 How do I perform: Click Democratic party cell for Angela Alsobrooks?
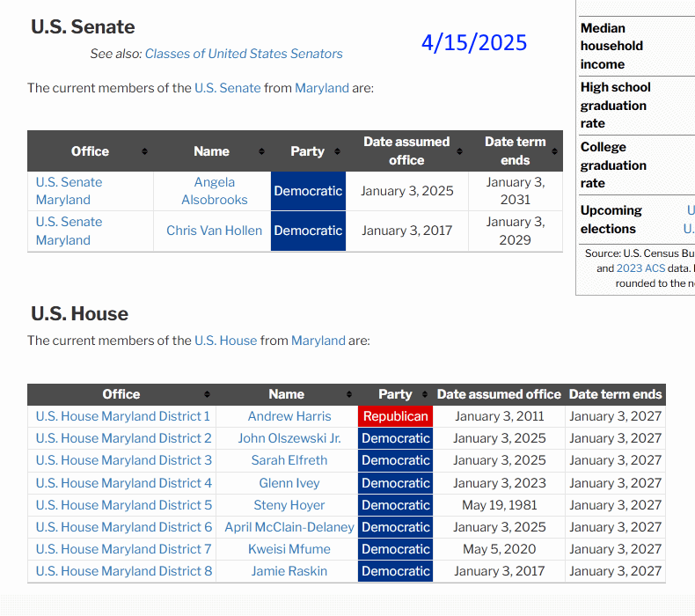pyautogui.click(x=308, y=191)
